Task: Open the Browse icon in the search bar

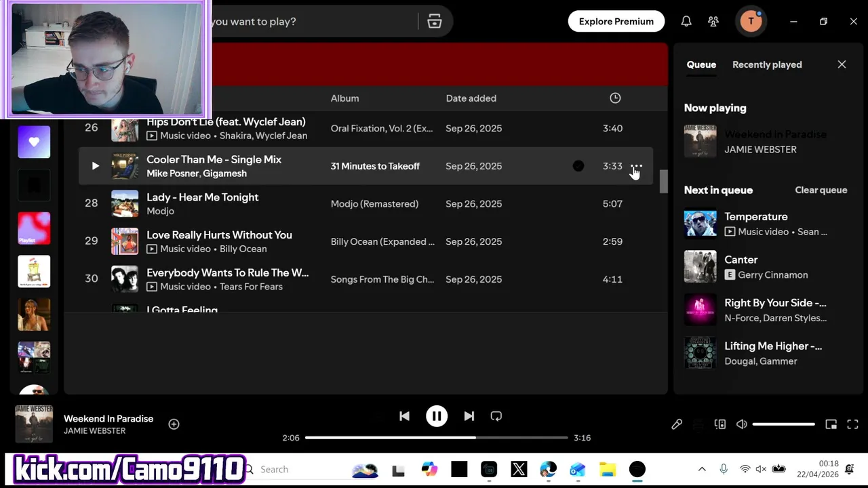Action: 435,22
